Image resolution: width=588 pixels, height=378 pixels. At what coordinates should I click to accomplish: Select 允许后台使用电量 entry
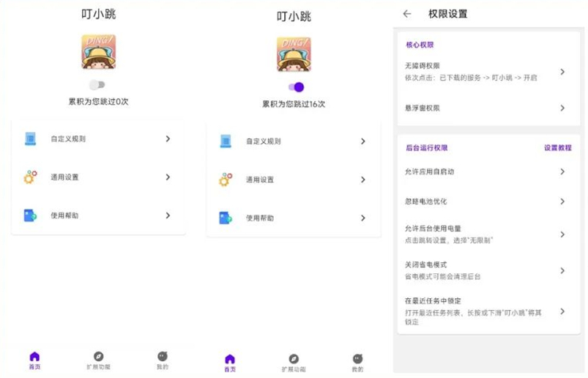[488, 234]
